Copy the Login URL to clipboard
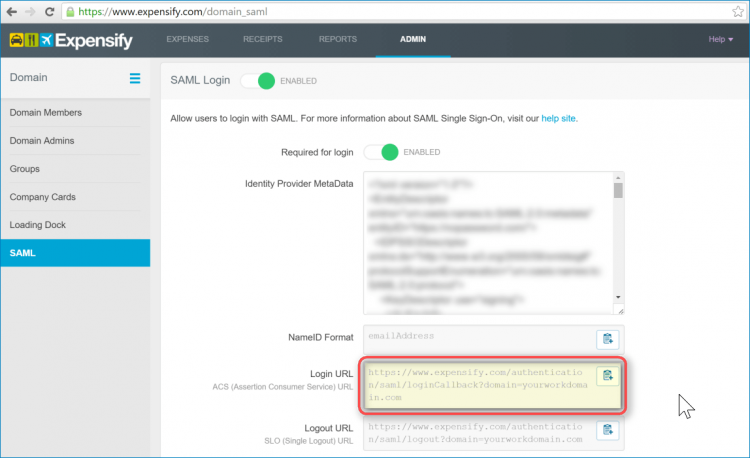750x458 pixels. 607,376
